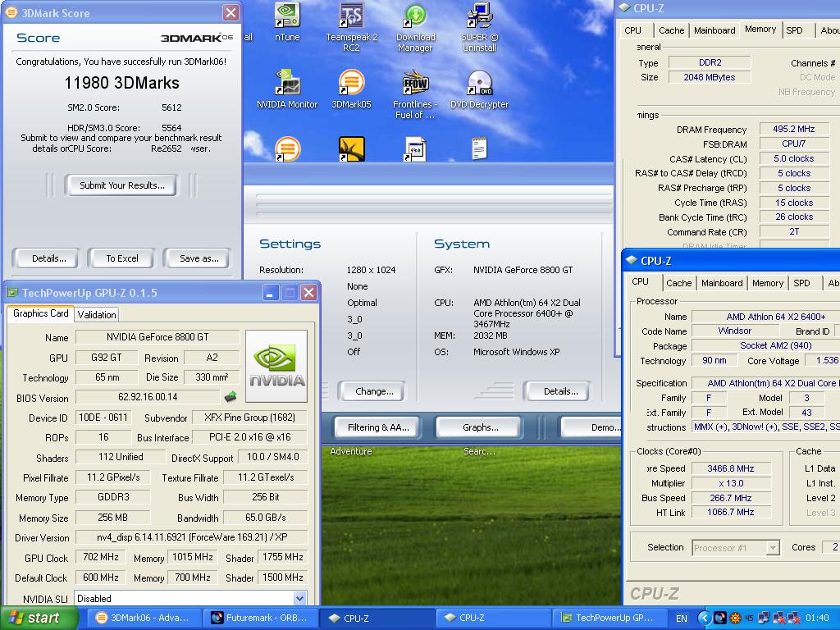
Task: Select the Graphics Card tab in GPU-Z
Action: pos(41,313)
